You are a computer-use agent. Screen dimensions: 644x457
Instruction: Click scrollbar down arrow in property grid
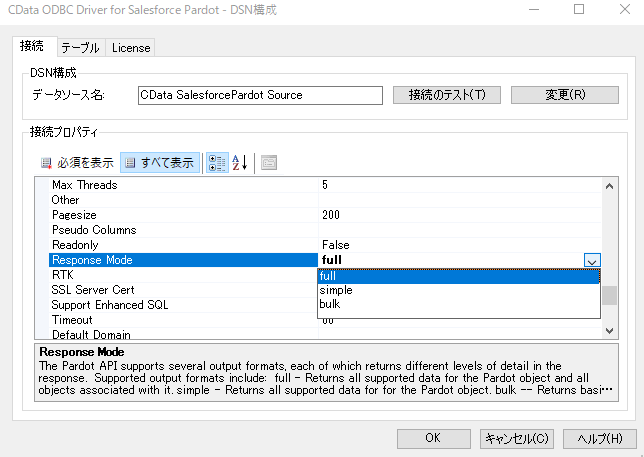pos(610,331)
